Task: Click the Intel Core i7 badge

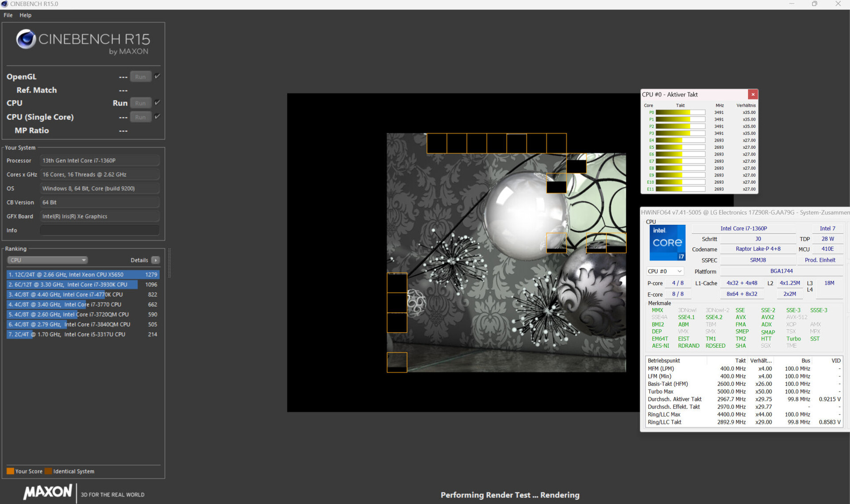Action: (667, 242)
